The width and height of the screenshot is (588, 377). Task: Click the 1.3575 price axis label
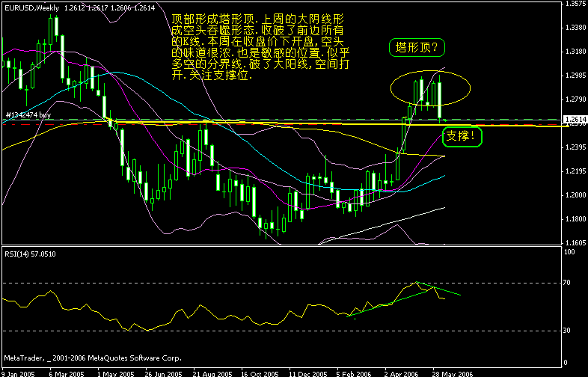(575, 4)
